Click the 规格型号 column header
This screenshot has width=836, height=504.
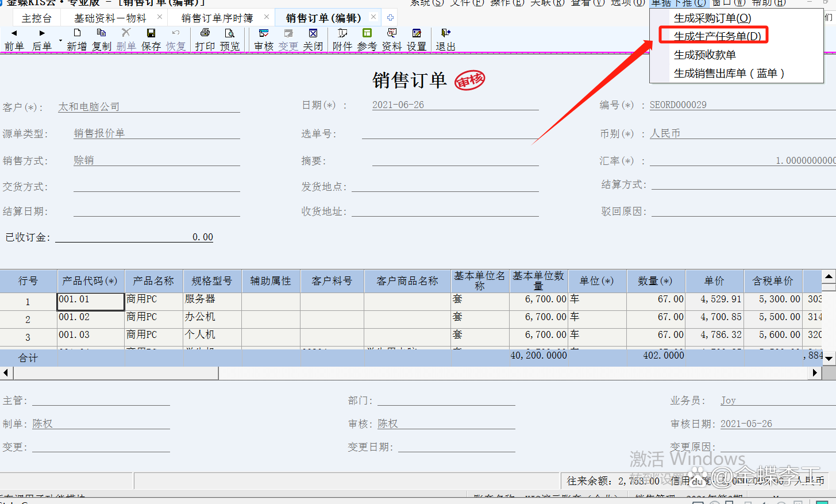point(212,281)
